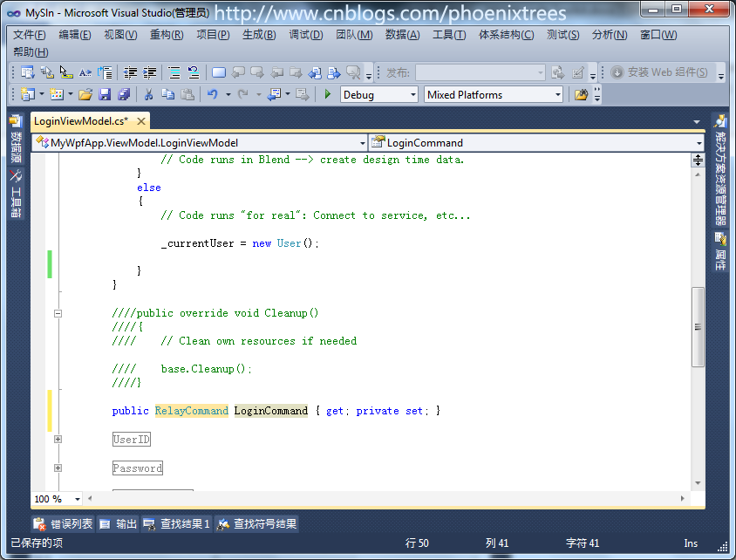
Task: Increase the line indent
Action: [x=150, y=72]
